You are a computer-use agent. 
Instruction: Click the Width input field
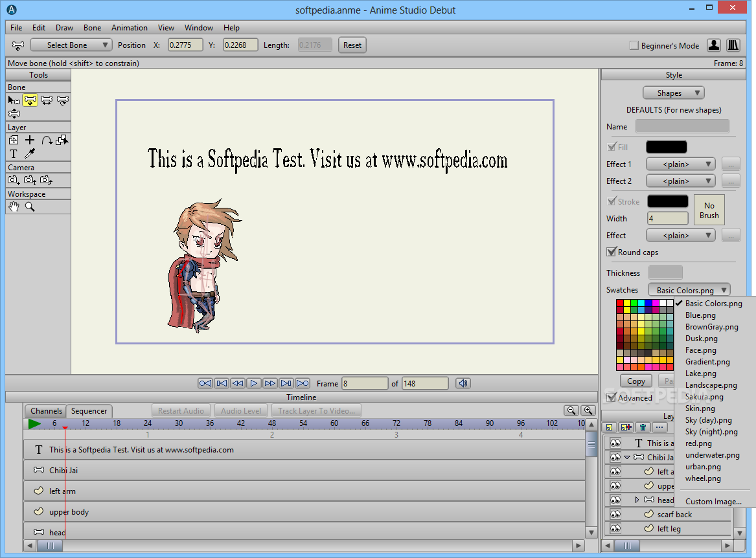668,219
